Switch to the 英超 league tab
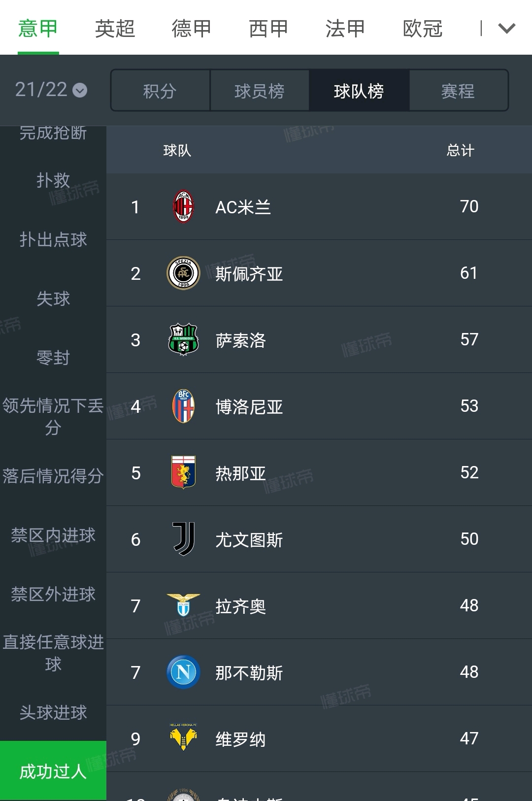Image resolution: width=532 pixels, height=801 pixels. (115, 28)
